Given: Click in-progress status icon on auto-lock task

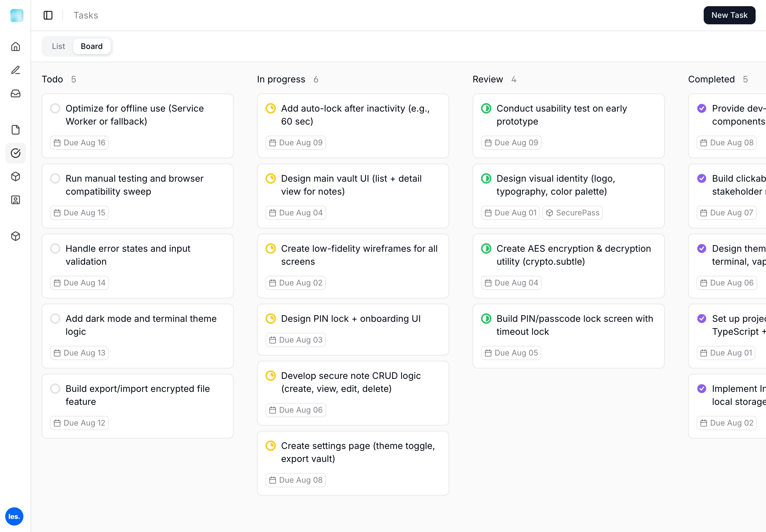Looking at the screenshot, I should click(x=270, y=108).
